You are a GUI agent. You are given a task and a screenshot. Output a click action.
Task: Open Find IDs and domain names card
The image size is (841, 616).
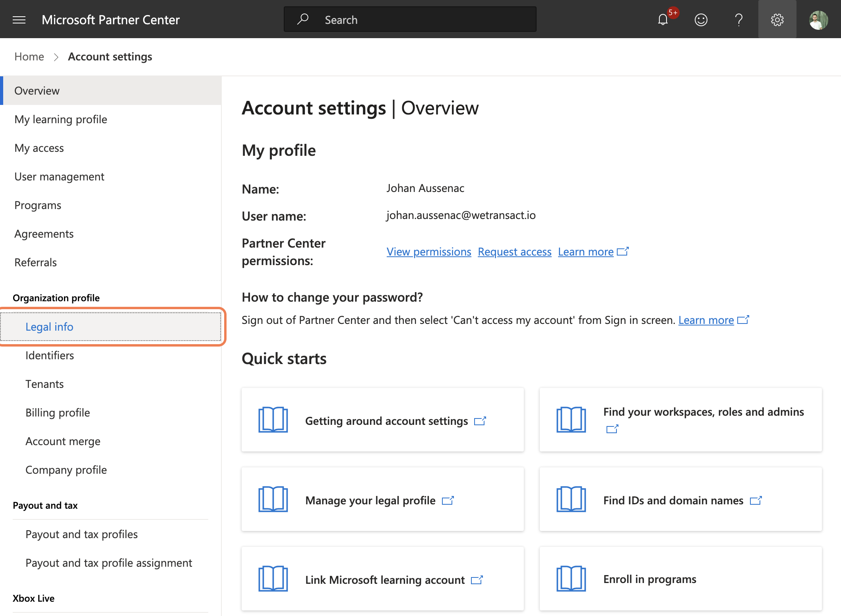(680, 499)
